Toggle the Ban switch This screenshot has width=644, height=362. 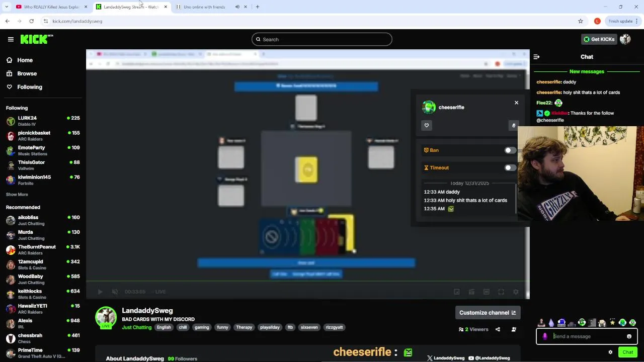click(x=510, y=150)
